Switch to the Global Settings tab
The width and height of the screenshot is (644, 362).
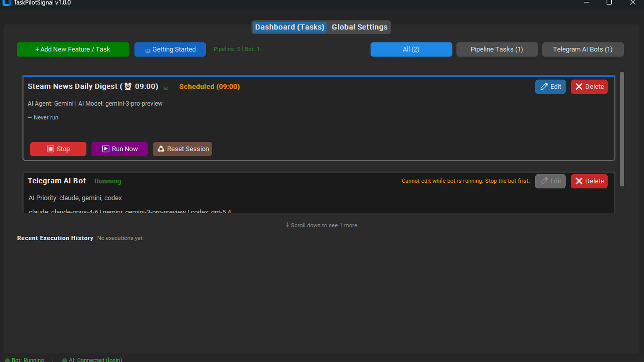[x=359, y=27]
